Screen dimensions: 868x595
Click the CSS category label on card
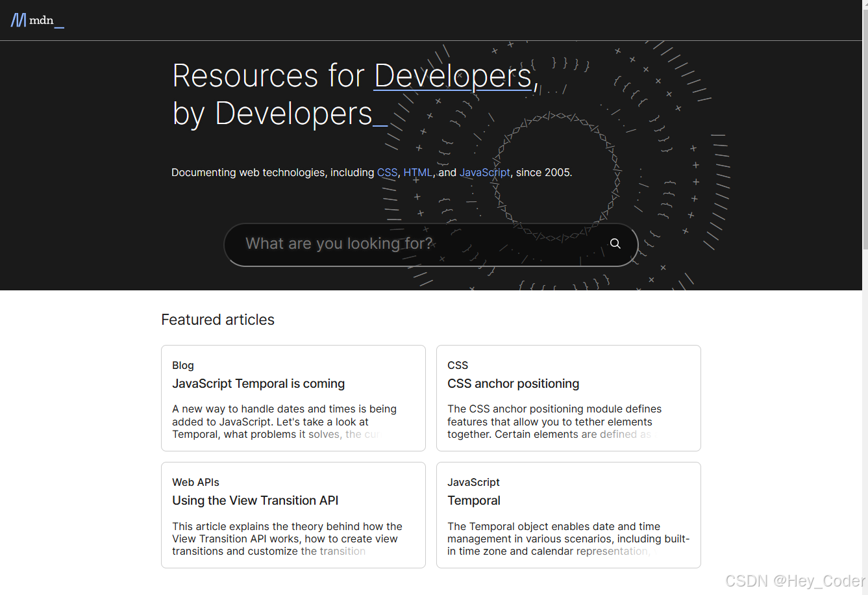click(458, 365)
